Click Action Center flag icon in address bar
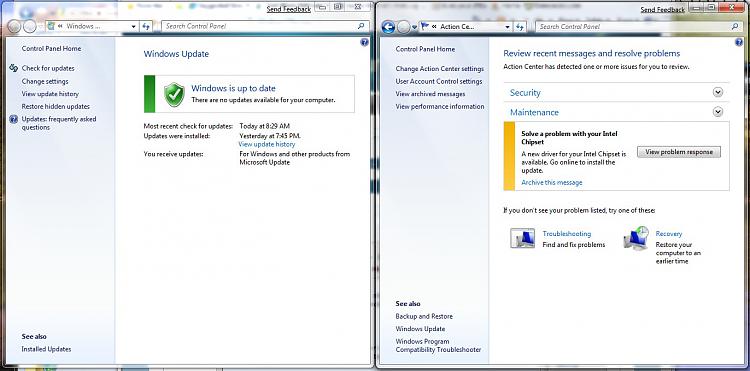750x371 pixels. pos(424,26)
